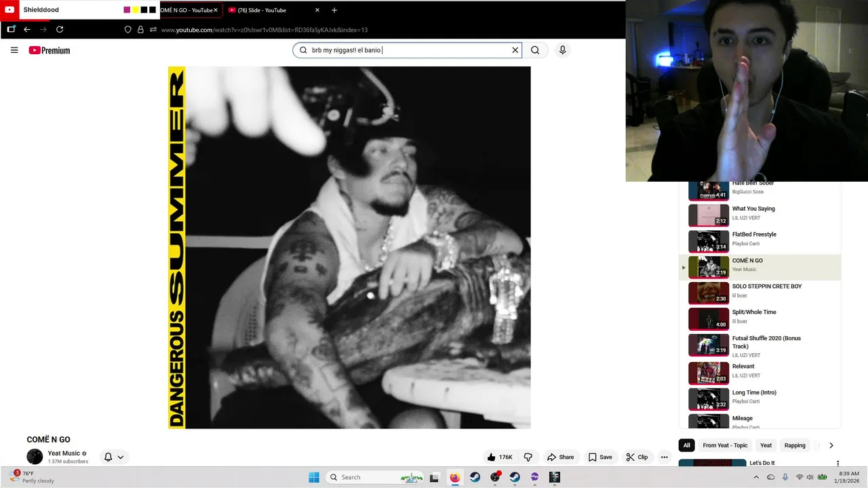Select the Rapping filter chip
Image resolution: width=868 pixels, height=488 pixels.
[795, 445]
